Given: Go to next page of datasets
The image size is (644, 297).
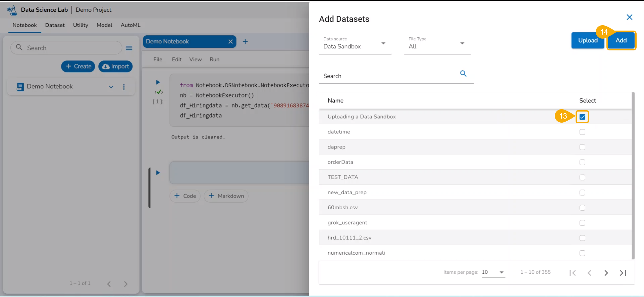Looking at the screenshot, I should tap(606, 273).
